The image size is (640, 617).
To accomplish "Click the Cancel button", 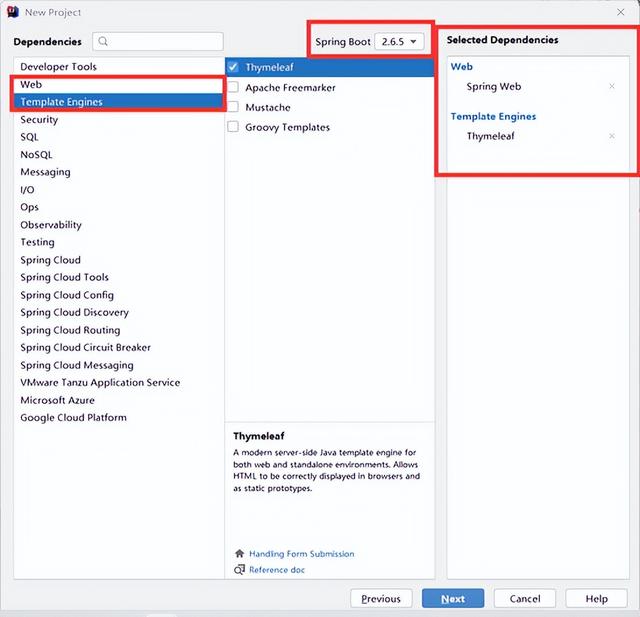I will (525, 599).
